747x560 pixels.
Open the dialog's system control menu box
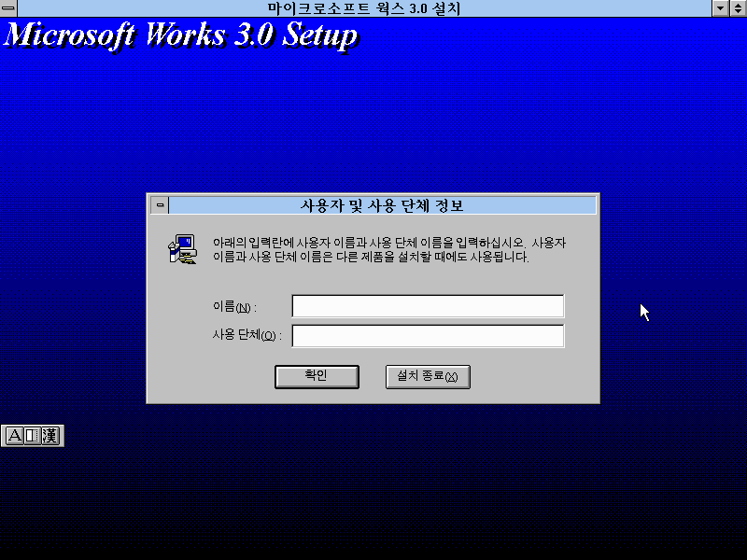click(160, 205)
